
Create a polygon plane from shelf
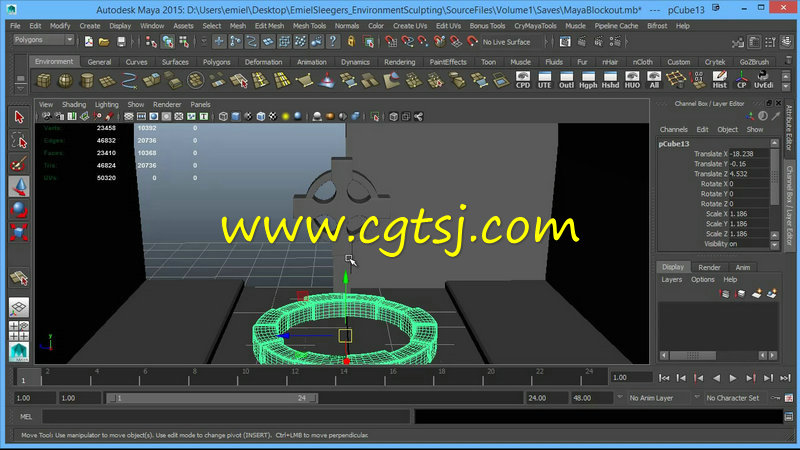click(108, 80)
